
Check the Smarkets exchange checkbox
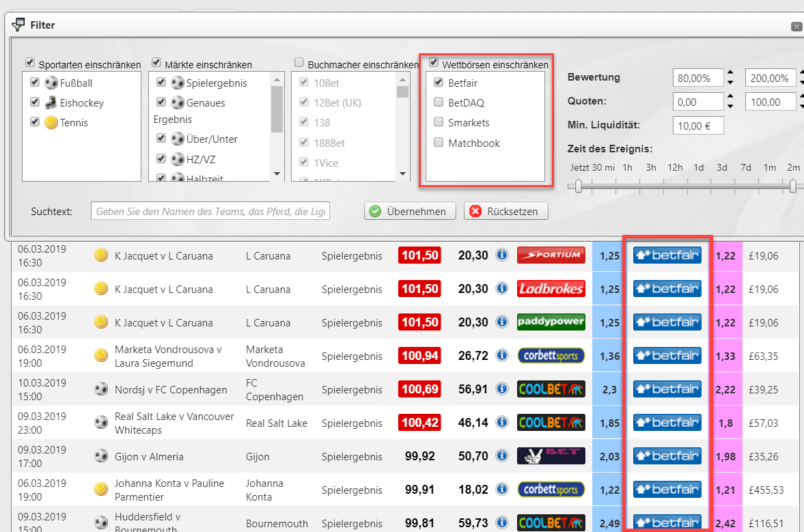[x=439, y=122]
